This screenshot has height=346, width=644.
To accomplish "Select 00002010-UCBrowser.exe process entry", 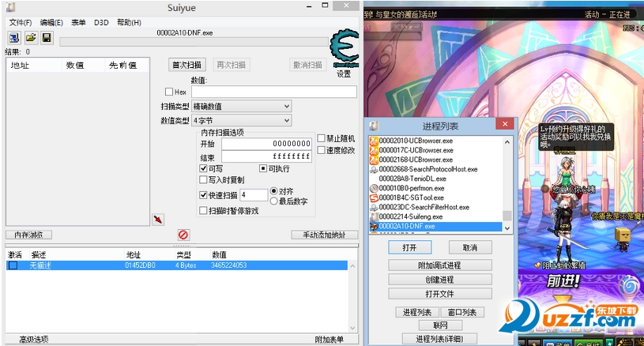I will pos(416,141).
